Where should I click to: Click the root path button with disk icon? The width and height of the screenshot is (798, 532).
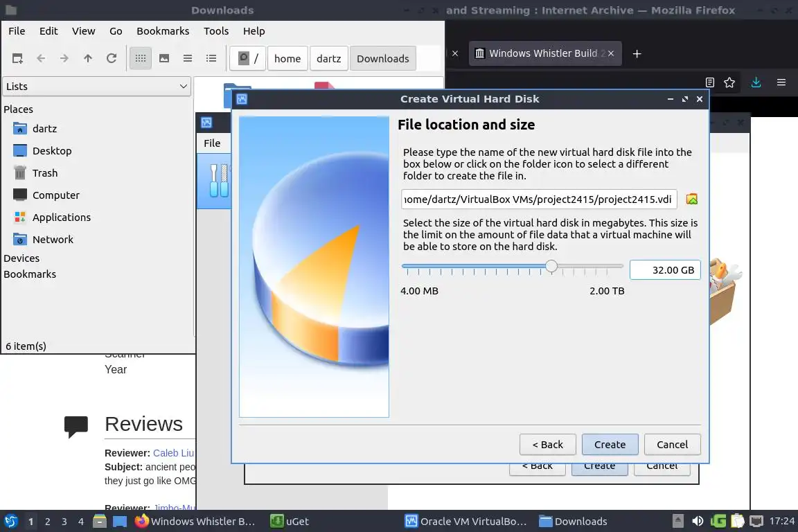coord(247,59)
